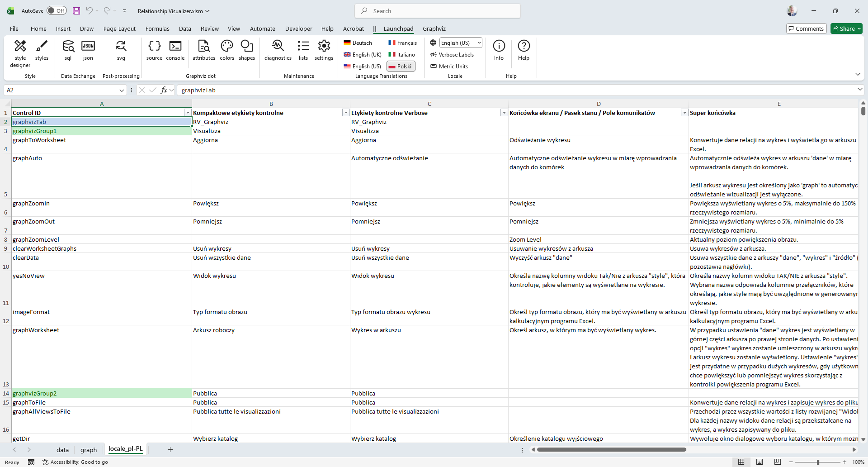Toggle AutoSave switch
The image size is (868, 467).
[57, 11]
